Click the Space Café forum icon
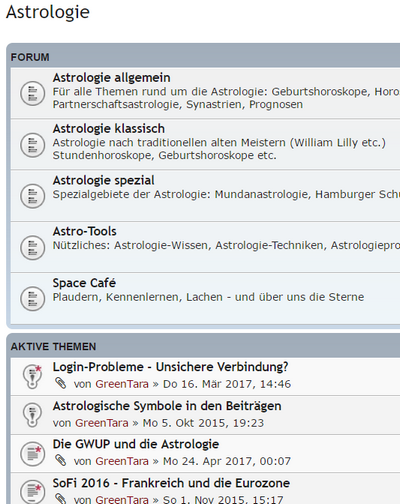Viewport: 400px width, 504px height. coord(32,298)
